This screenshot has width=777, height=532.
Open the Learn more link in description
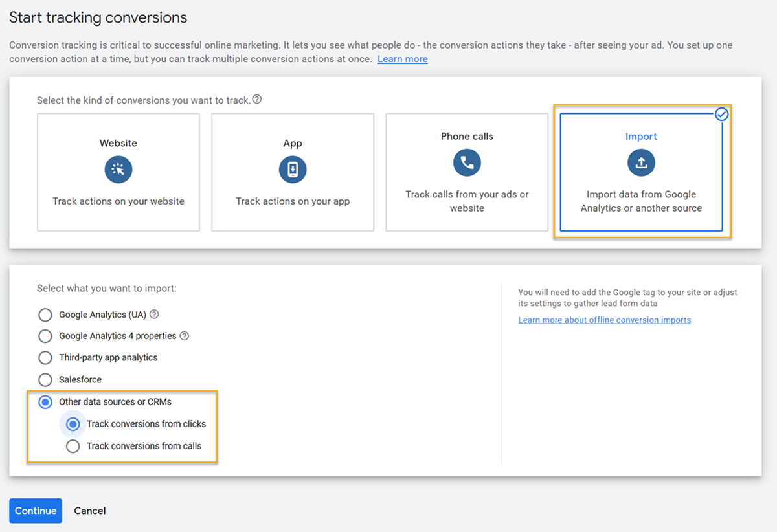pyautogui.click(x=402, y=59)
